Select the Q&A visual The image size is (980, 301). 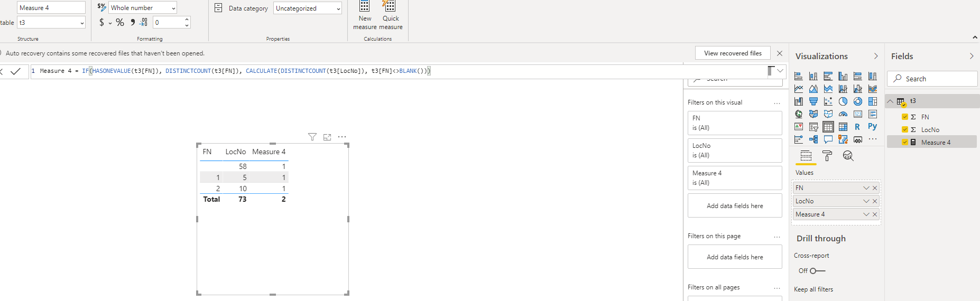click(x=828, y=139)
